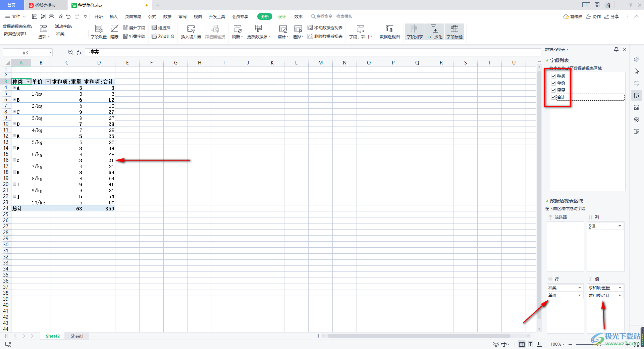
Task: Click the zoom out minus button
Action: click(570, 344)
